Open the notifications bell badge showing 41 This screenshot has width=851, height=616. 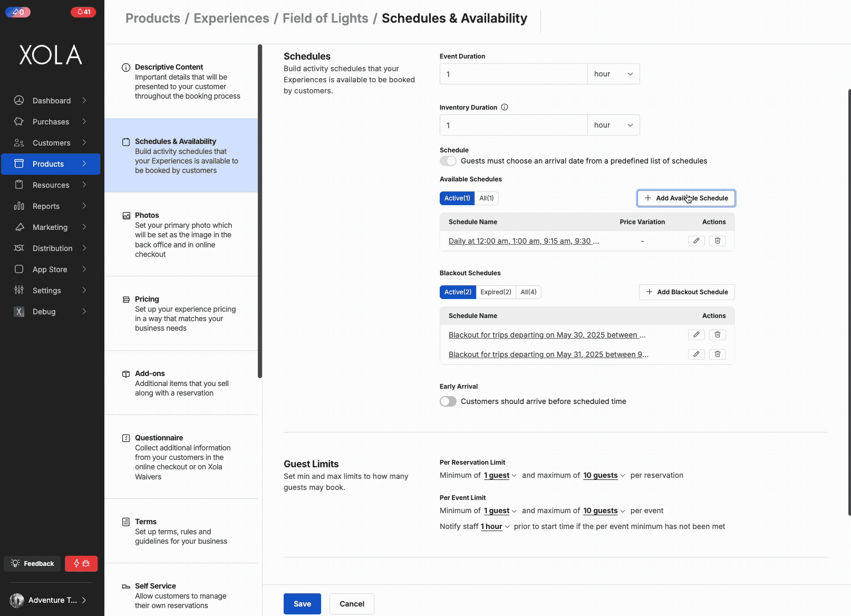[83, 12]
